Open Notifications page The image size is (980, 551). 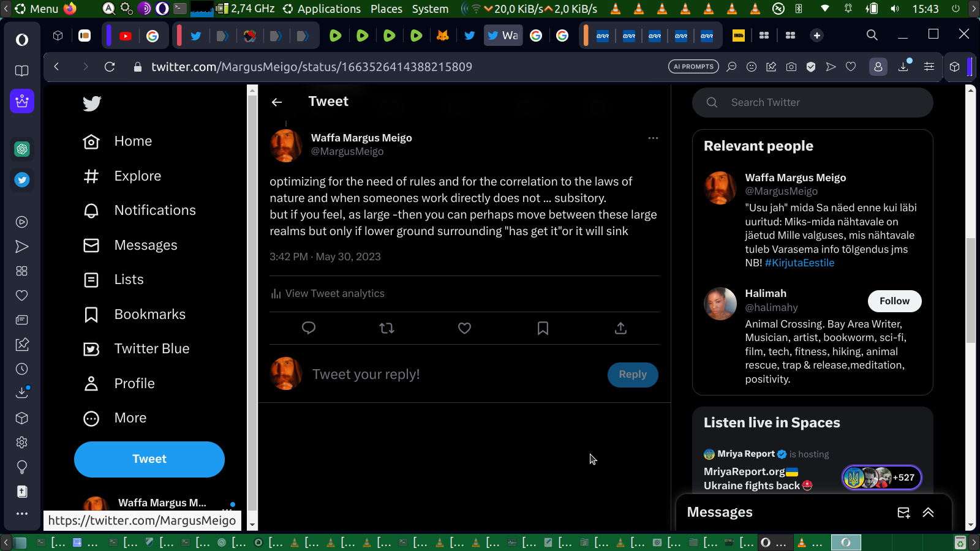140,211
